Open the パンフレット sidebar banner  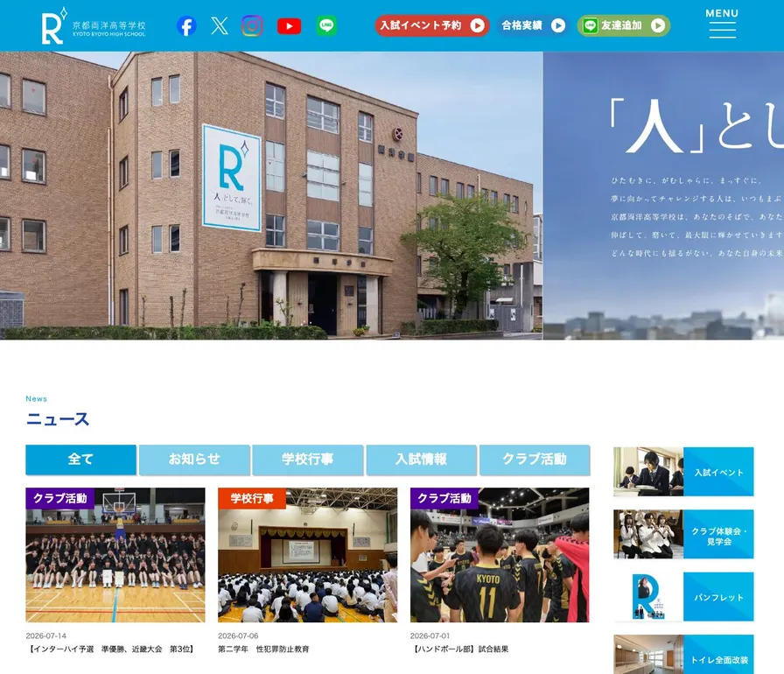coord(683,596)
